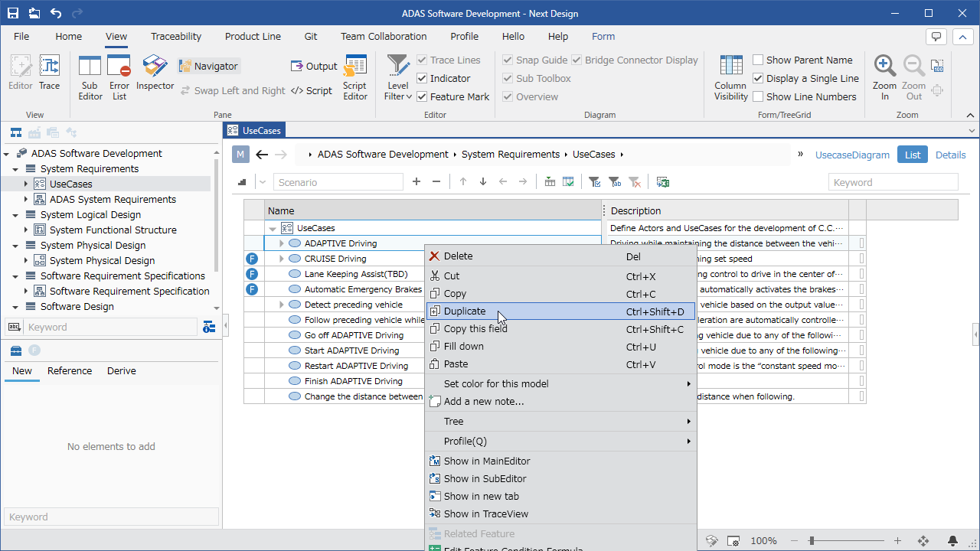Image resolution: width=980 pixels, height=551 pixels.
Task: Expand the ADAPTIVE Driving row
Action: click(x=281, y=243)
